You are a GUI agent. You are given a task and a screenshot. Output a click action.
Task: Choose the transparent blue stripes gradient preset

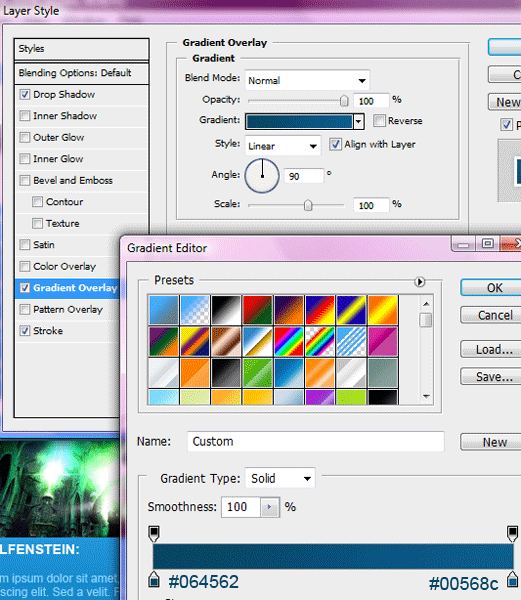pyautogui.click(x=352, y=341)
